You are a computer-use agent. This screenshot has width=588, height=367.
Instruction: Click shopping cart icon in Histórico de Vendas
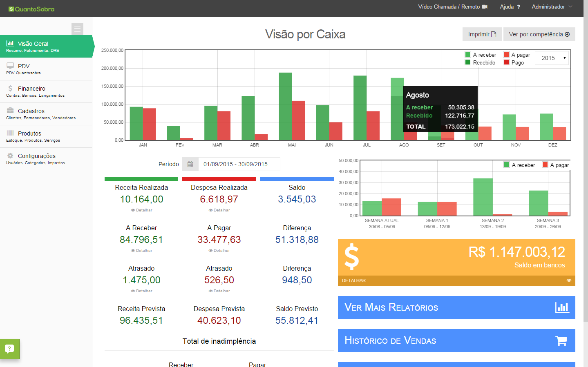click(x=561, y=341)
